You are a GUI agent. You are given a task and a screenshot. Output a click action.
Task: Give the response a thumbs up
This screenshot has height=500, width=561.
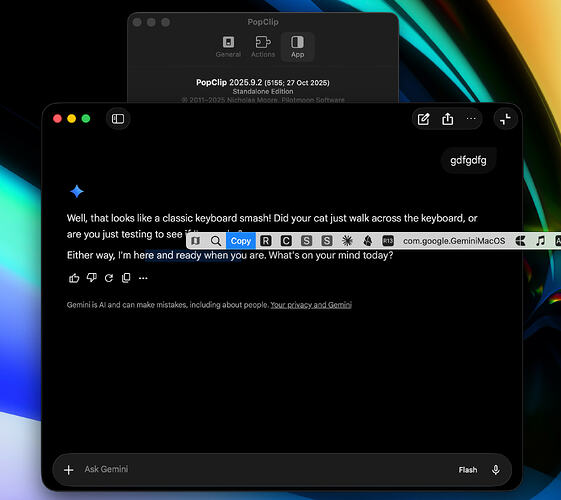pos(74,278)
